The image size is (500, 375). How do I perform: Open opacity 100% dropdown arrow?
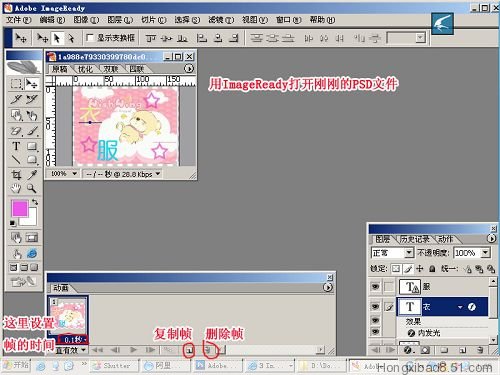[x=485, y=253]
